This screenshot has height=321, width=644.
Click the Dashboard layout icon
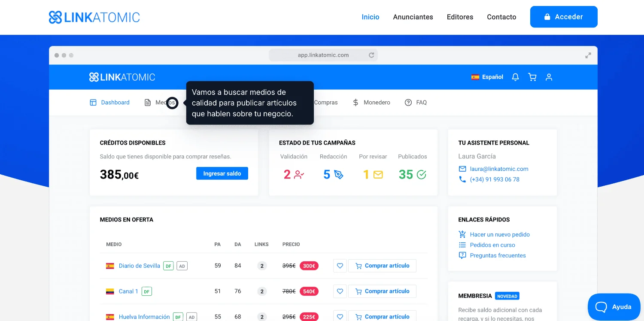click(x=93, y=103)
